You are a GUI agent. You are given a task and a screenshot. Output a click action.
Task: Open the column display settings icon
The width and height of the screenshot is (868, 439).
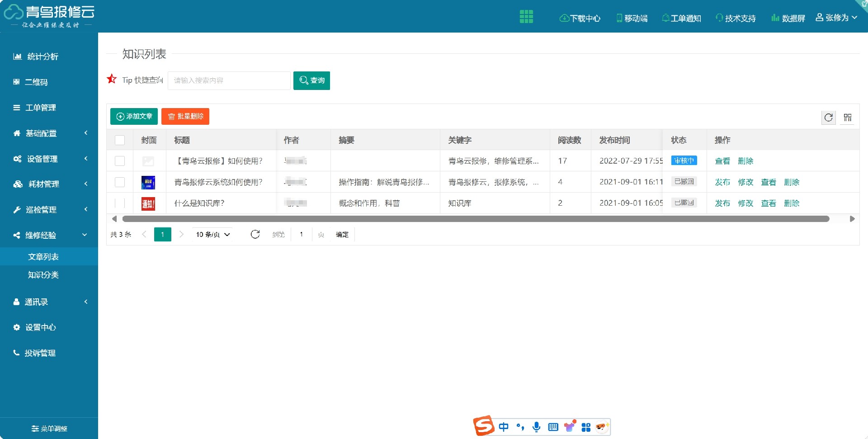click(x=848, y=118)
